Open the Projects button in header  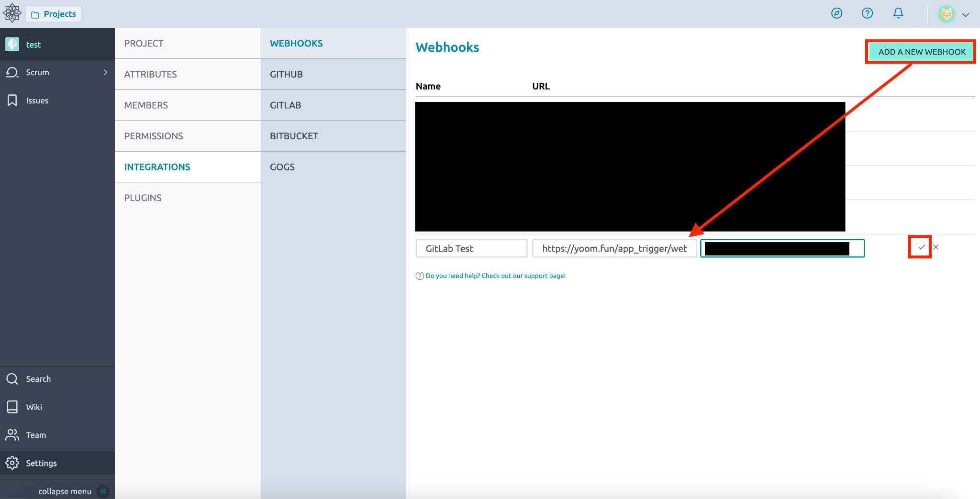point(54,14)
